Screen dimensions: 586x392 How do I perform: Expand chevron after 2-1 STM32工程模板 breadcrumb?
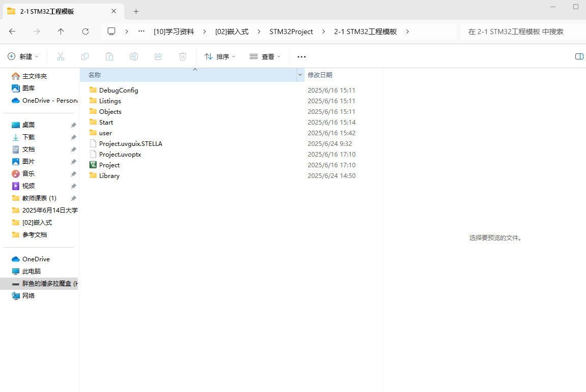(x=407, y=32)
